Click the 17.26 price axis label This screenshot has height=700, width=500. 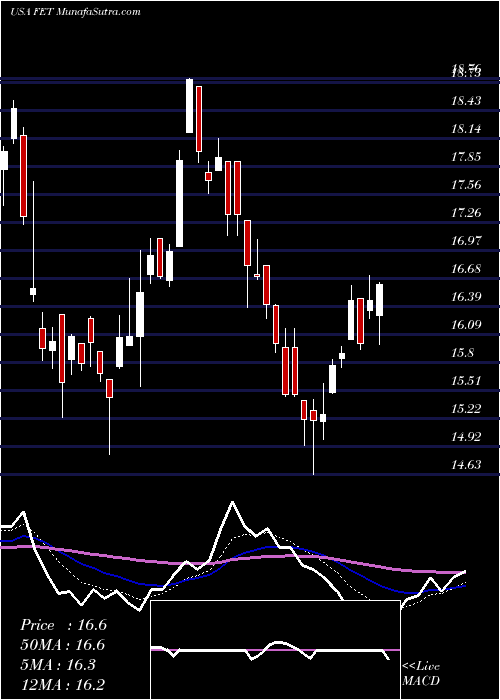coord(467,213)
